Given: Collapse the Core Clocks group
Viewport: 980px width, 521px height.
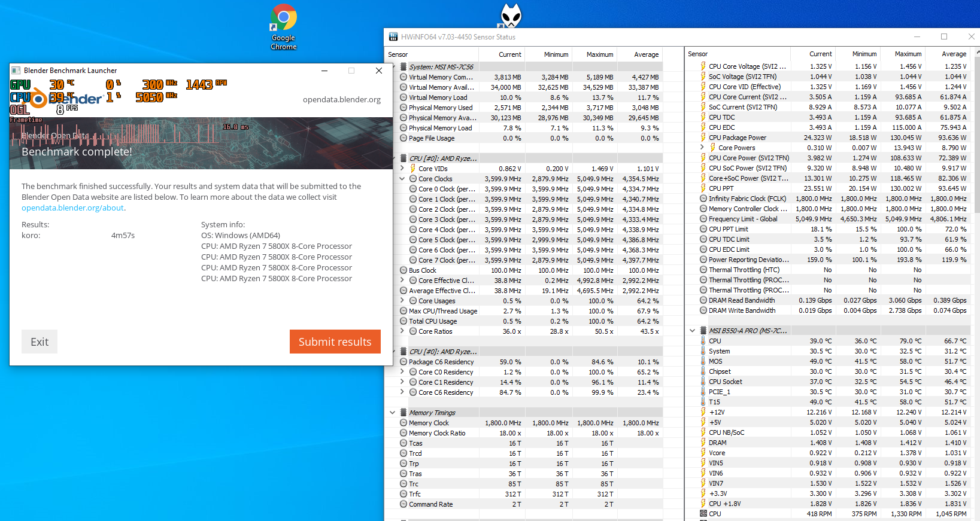Looking at the screenshot, I should coord(403,179).
